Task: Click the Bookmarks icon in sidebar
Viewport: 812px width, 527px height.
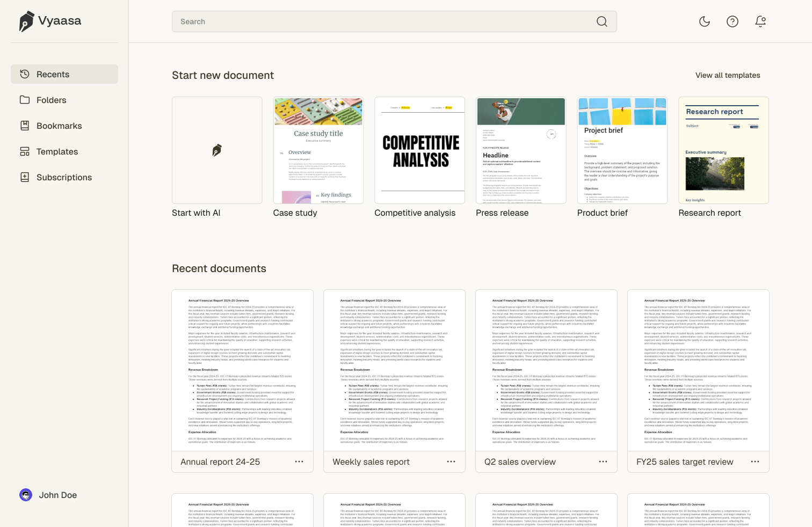Action: tap(25, 126)
